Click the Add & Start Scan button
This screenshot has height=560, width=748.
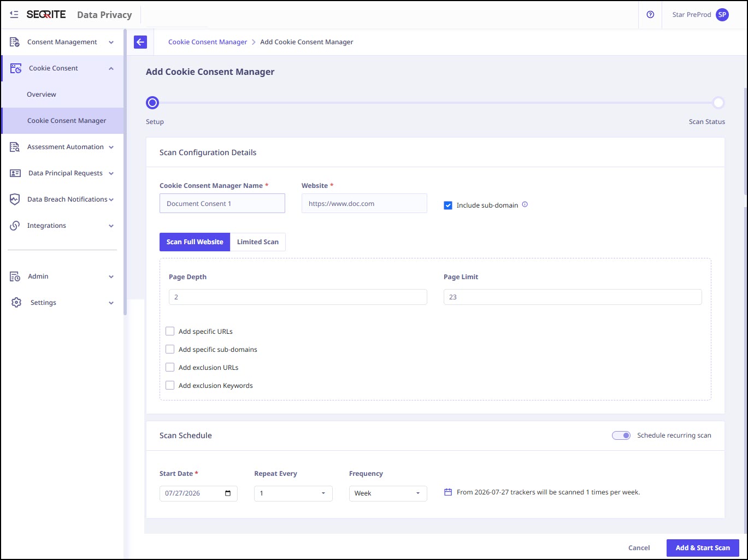[x=703, y=548]
